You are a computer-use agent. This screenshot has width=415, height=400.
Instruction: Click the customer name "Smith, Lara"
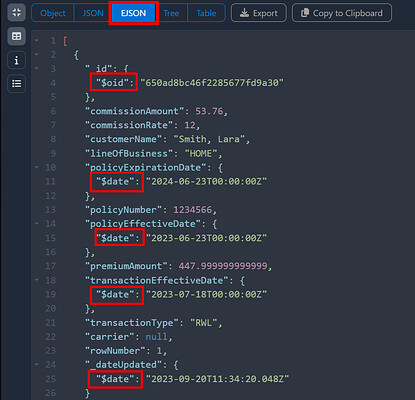pyautogui.click(x=209, y=139)
